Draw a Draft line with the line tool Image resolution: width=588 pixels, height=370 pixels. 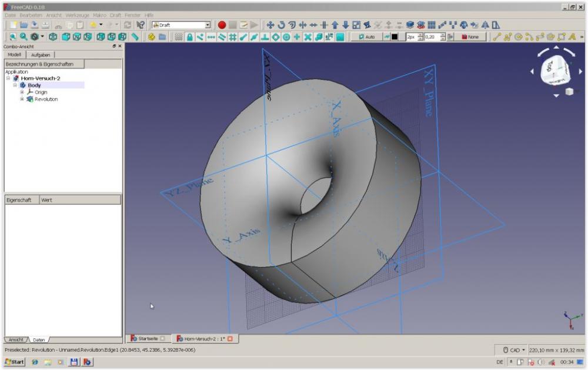tap(497, 37)
